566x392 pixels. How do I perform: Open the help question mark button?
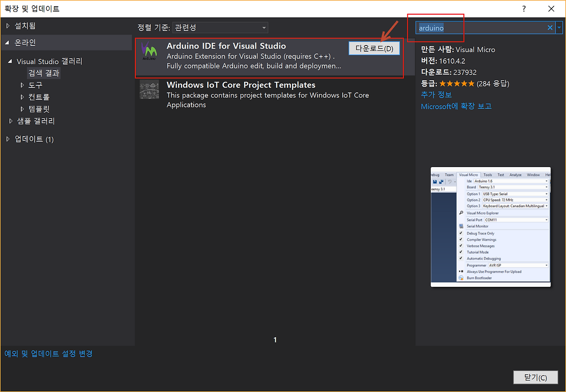pos(524,9)
